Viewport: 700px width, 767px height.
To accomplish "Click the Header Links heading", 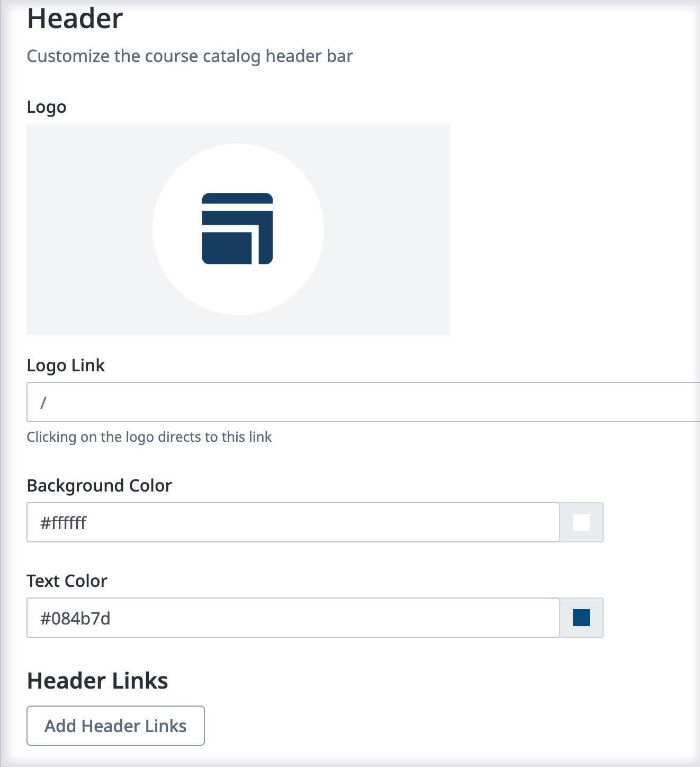I will coord(97,681).
